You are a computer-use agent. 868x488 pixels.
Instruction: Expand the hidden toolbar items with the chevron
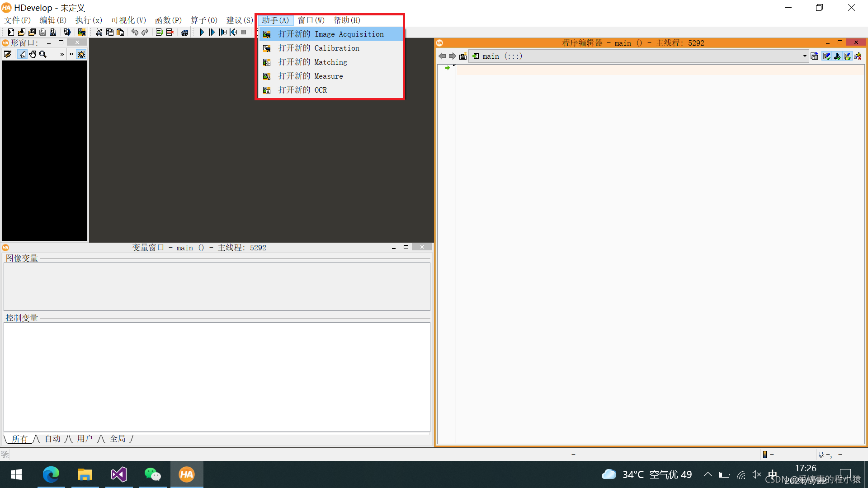(x=62, y=54)
